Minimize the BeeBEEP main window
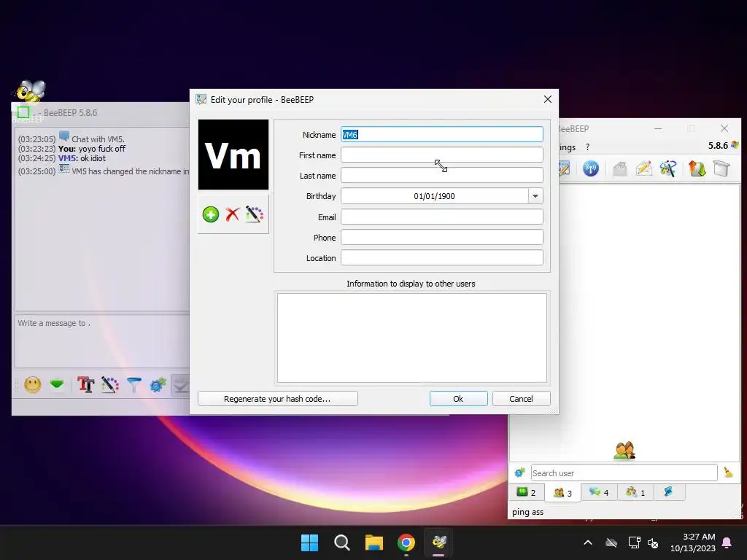The image size is (747, 560). [x=658, y=128]
